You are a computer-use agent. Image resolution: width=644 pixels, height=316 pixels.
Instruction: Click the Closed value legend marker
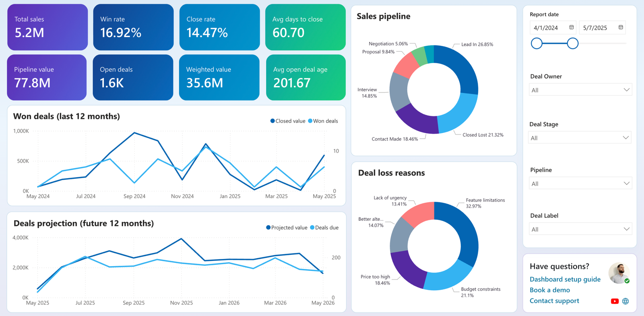point(272,121)
